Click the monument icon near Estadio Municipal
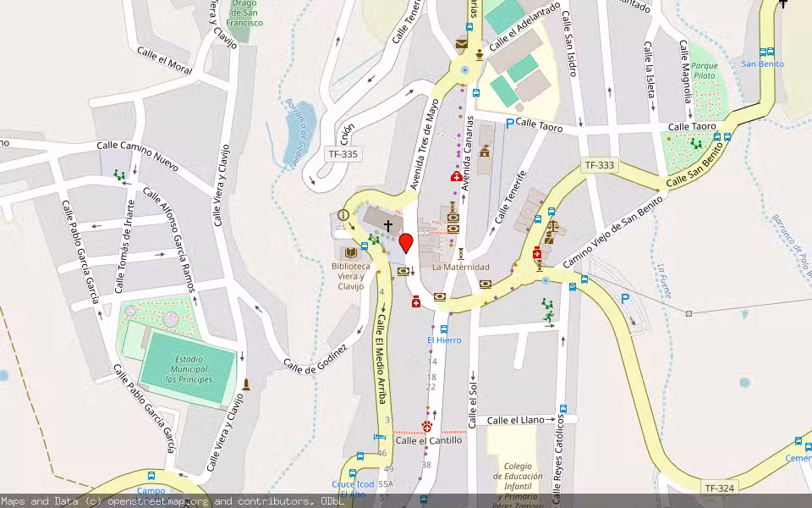This screenshot has width=812, height=508. (245, 383)
